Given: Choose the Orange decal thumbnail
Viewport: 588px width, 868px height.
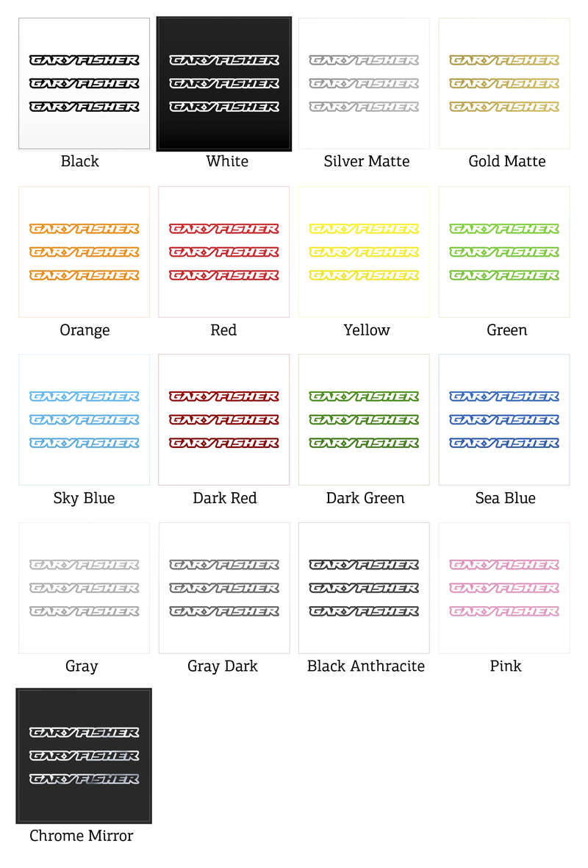Looking at the screenshot, I should [x=84, y=252].
